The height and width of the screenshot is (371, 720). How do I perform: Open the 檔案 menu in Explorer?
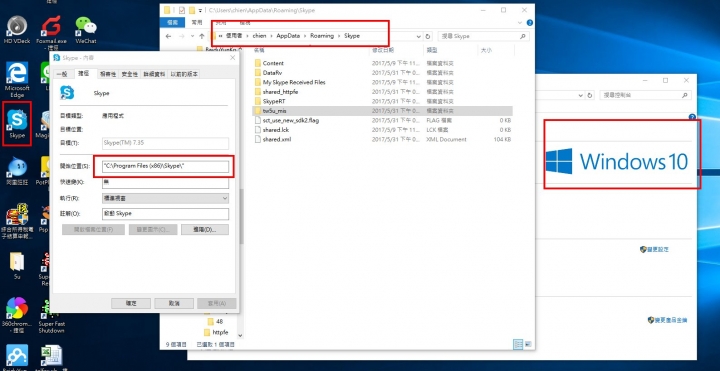174,22
